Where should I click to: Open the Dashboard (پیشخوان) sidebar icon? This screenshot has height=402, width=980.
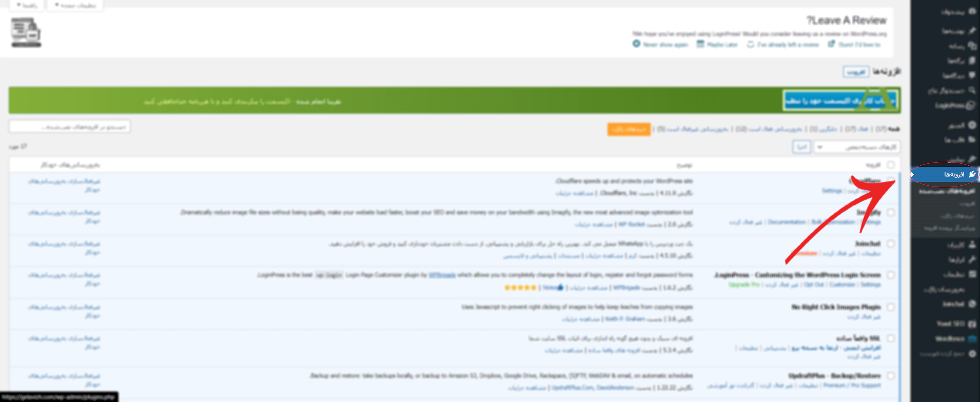[972, 12]
